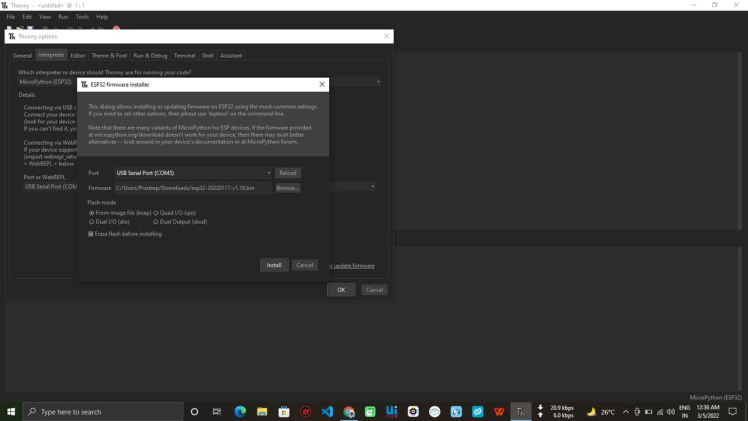Open Task View in taskbar
Viewport: 748px width, 421px height.
217,411
